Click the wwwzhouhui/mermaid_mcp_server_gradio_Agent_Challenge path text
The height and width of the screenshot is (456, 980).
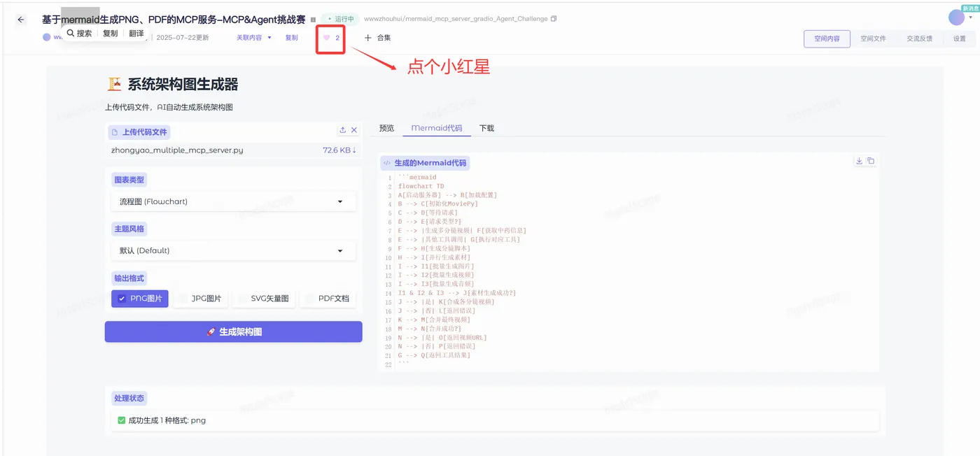pos(456,19)
